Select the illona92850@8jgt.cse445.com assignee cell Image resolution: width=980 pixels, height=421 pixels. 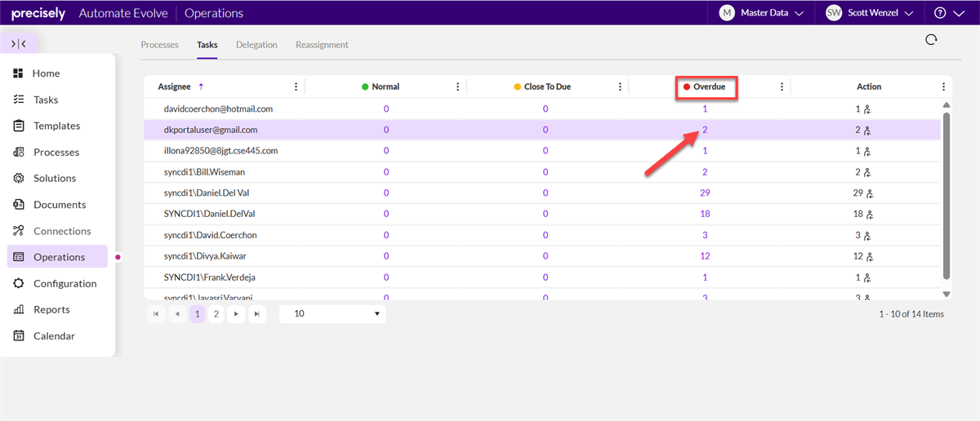(x=220, y=151)
